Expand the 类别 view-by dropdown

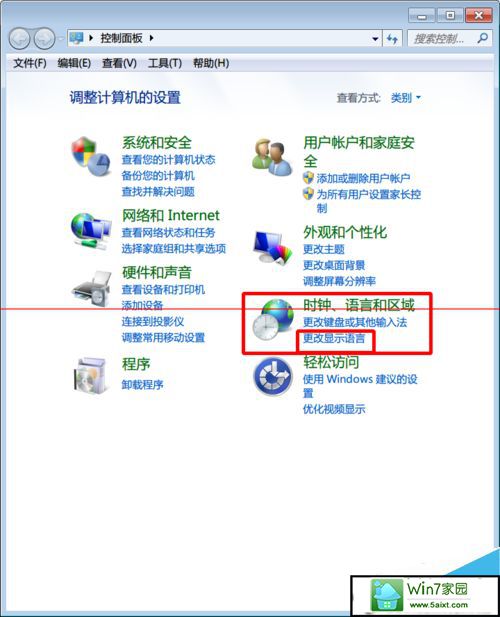click(x=406, y=98)
